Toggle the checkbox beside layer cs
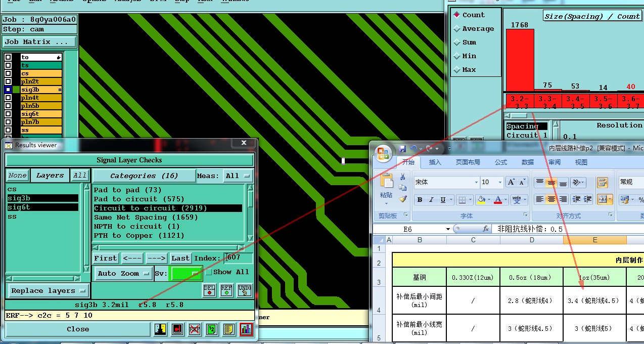The height and width of the screenshot is (344, 644). click(x=8, y=73)
